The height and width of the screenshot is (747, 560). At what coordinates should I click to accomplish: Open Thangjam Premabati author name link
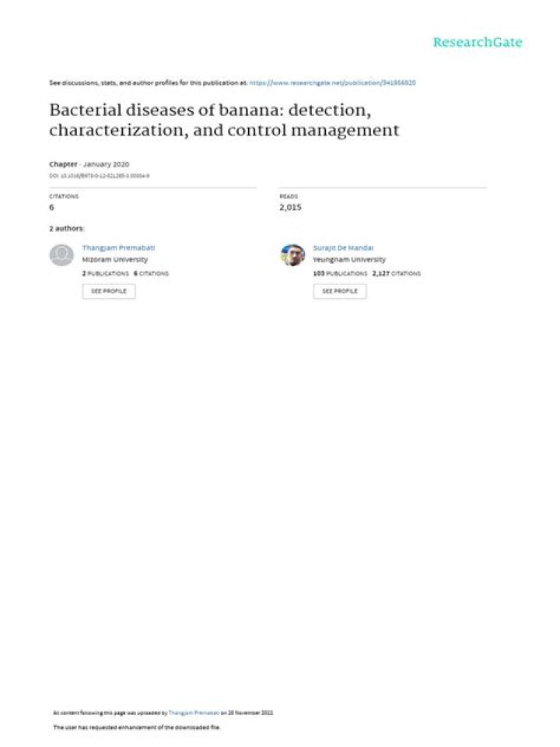pos(118,247)
